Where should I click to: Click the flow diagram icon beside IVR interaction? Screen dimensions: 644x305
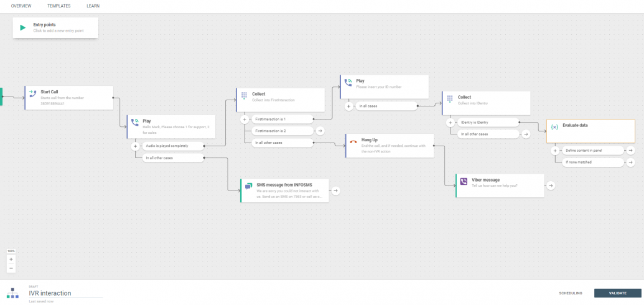(12, 293)
